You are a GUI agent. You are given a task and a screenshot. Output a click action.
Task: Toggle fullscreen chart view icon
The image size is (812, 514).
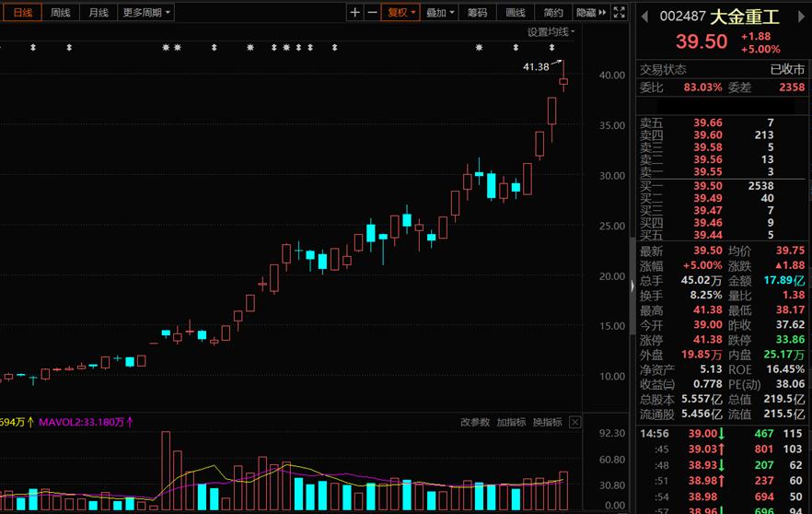(x=619, y=13)
